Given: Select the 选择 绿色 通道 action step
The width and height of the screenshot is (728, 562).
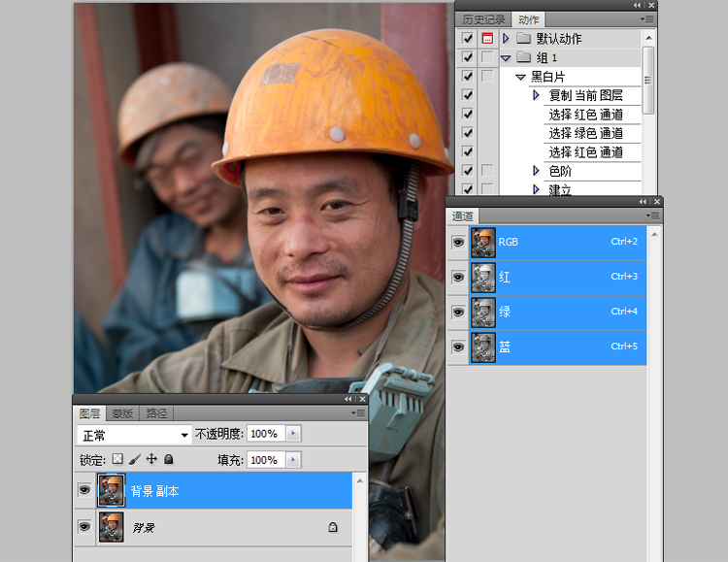Looking at the screenshot, I should (x=585, y=133).
